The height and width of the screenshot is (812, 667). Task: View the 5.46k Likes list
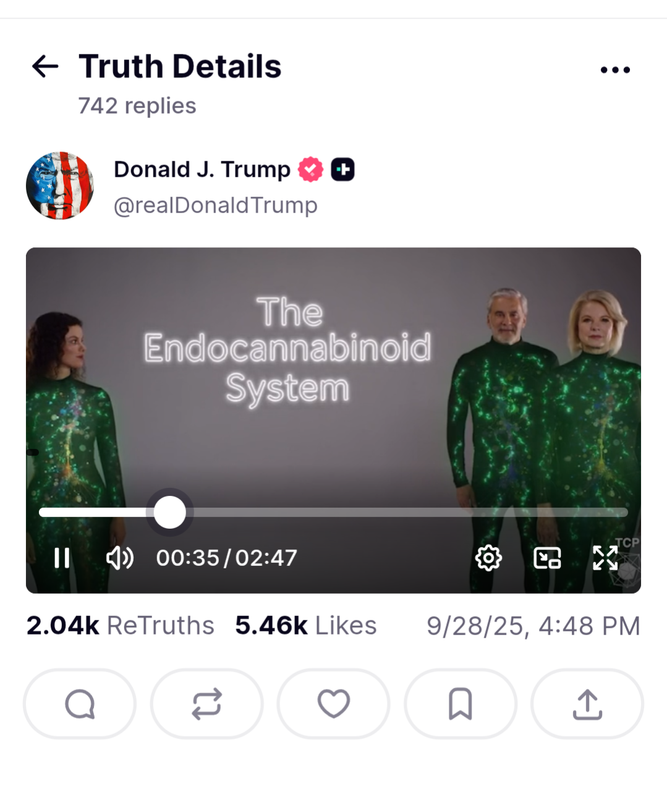click(x=305, y=626)
